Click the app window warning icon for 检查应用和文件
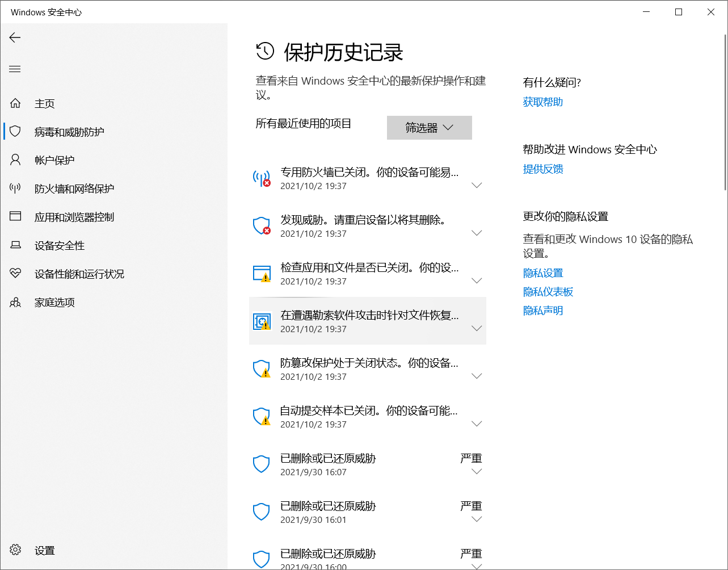The image size is (728, 570). tap(262, 274)
